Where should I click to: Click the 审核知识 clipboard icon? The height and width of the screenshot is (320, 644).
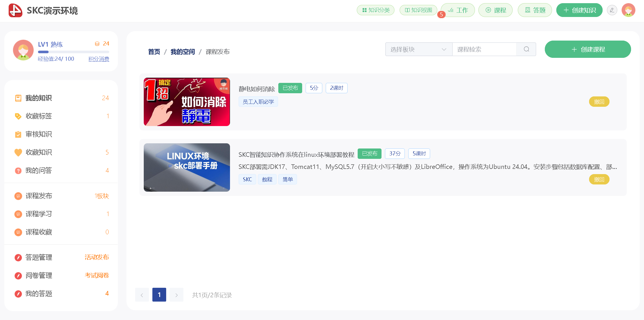[x=18, y=134]
